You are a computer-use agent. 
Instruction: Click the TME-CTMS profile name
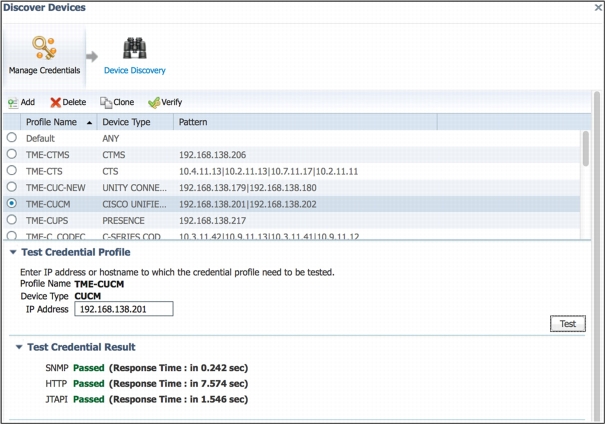point(48,155)
